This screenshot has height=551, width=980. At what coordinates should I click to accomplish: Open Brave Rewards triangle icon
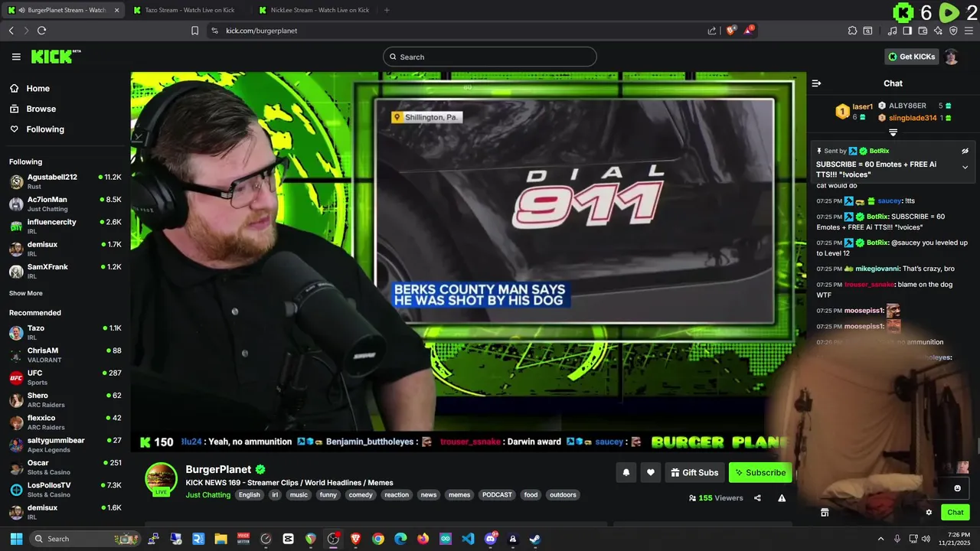click(749, 31)
